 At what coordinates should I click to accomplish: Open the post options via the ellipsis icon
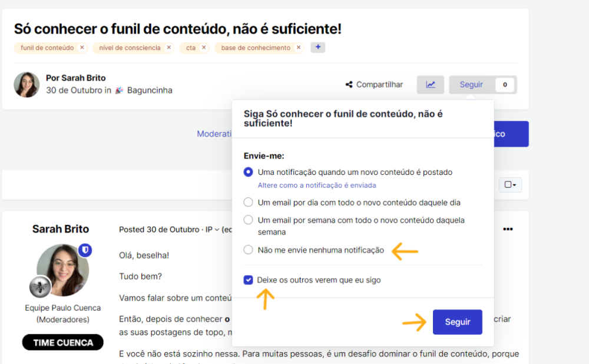point(508,229)
